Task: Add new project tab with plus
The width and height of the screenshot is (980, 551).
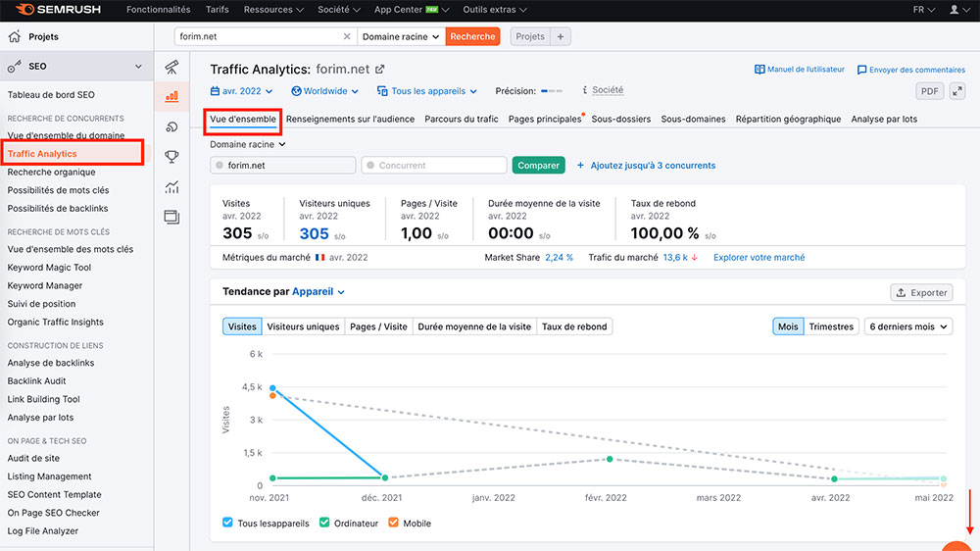Action: click(561, 36)
